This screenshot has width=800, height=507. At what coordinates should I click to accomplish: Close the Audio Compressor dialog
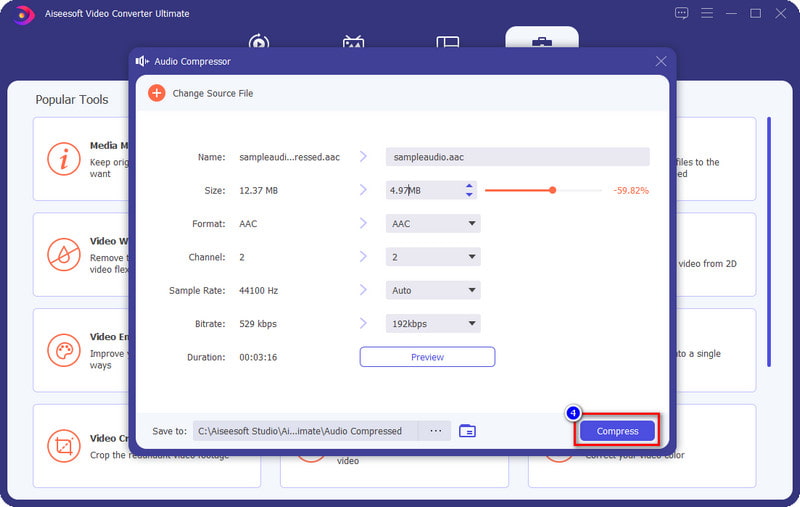pos(661,61)
